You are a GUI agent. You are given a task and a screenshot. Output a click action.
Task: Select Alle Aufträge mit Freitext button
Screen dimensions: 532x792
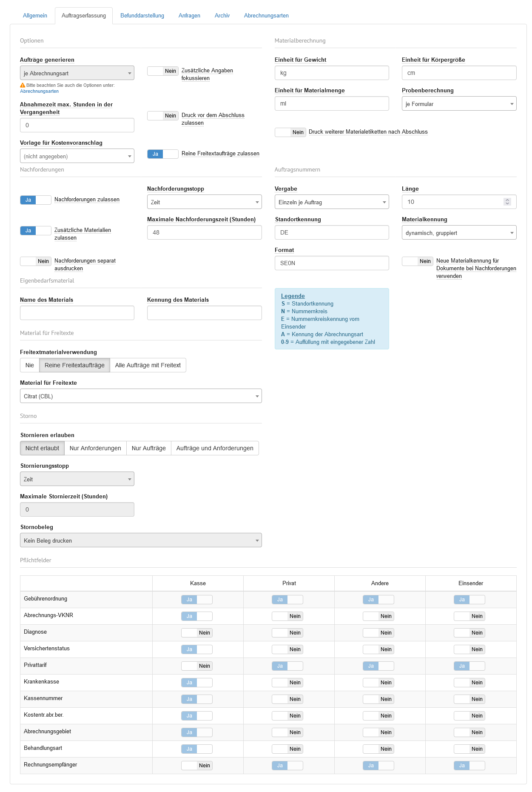click(148, 365)
